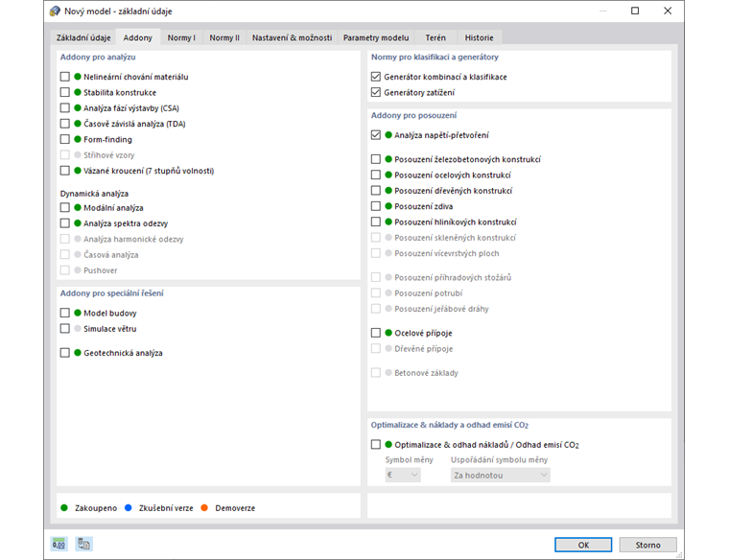Switch to Základní údaje tab

[x=83, y=37]
